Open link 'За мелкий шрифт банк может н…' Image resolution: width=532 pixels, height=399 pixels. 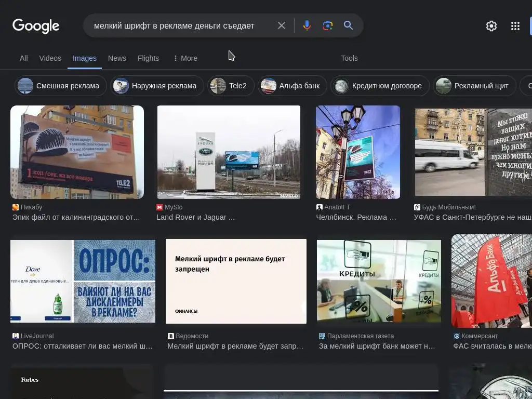pyautogui.click(x=377, y=347)
